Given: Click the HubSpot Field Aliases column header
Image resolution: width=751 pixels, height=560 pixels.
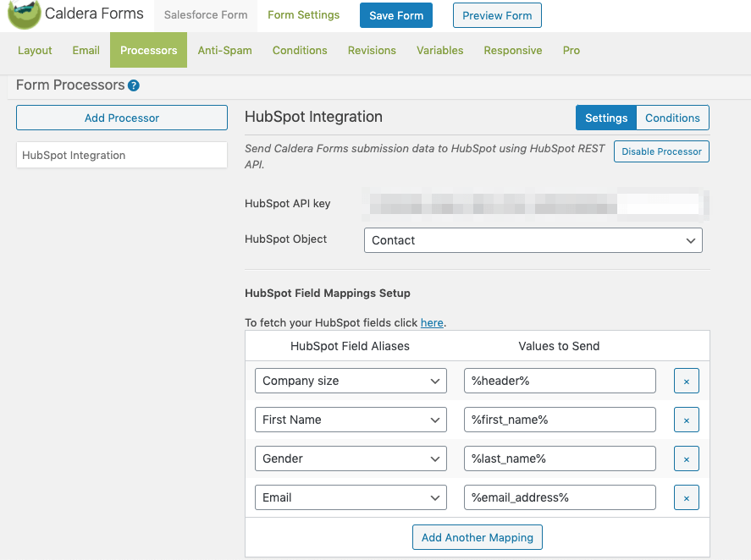Looking at the screenshot, I should (350, 346).
